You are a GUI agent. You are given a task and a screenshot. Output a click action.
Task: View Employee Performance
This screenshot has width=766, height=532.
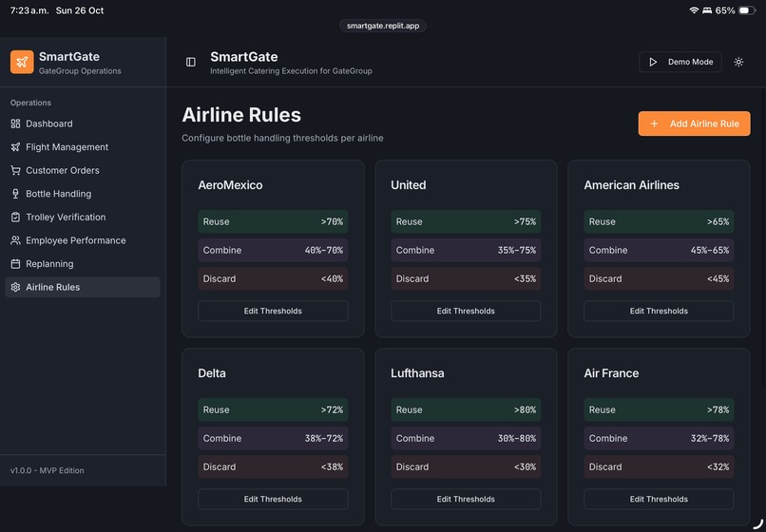[83, 240]
